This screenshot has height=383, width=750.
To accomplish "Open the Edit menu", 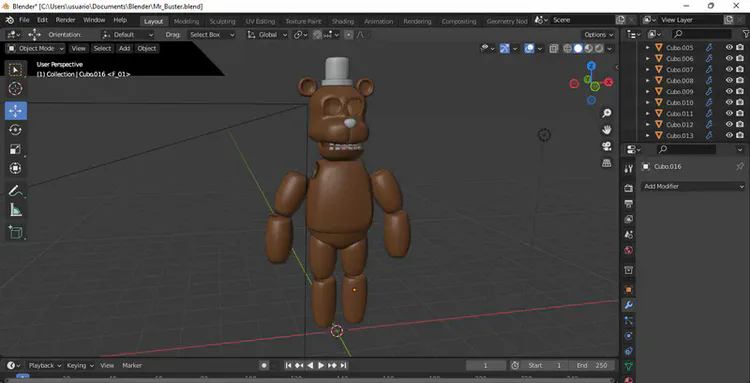I will [43, 21].
